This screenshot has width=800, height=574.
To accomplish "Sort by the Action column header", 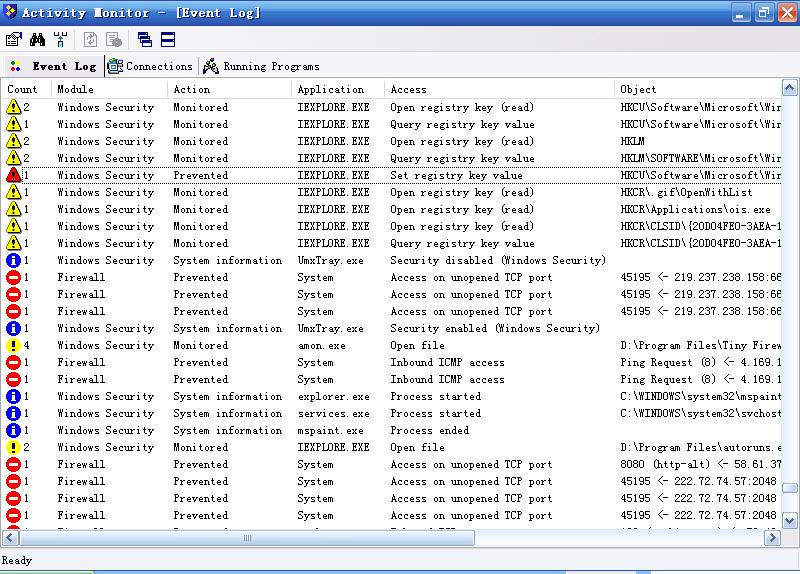I will coord(229,89).
